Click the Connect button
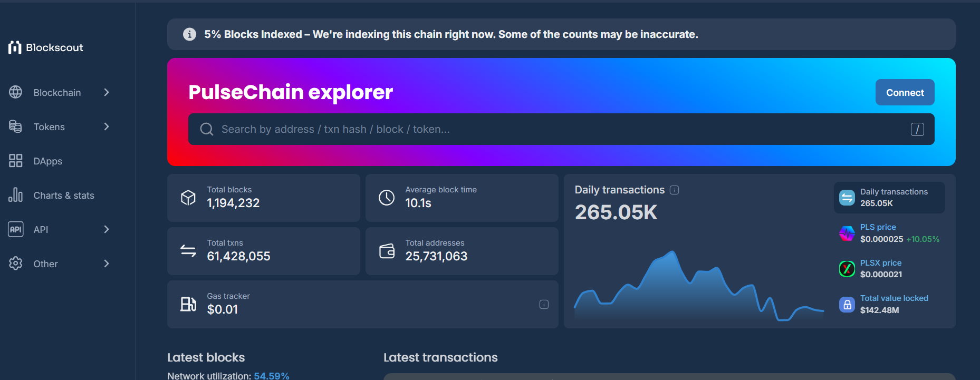 pyautogui.click(x=905, y=92)
